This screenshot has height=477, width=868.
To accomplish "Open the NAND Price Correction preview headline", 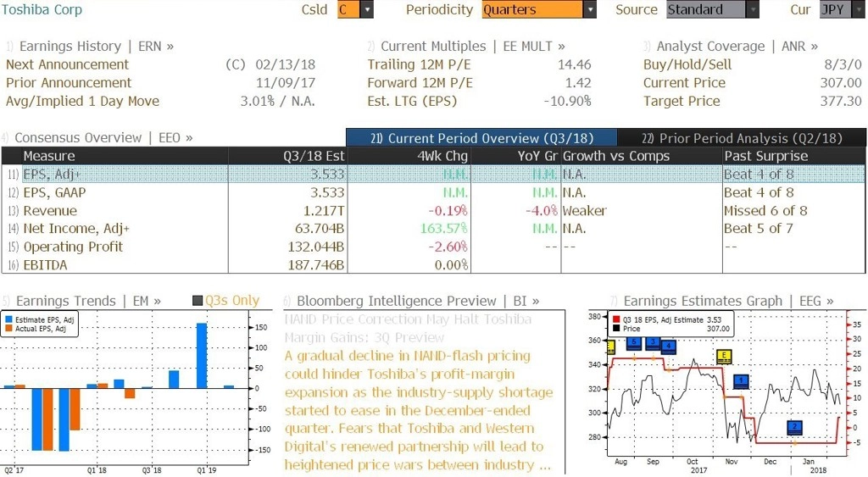I will [408, 328].
